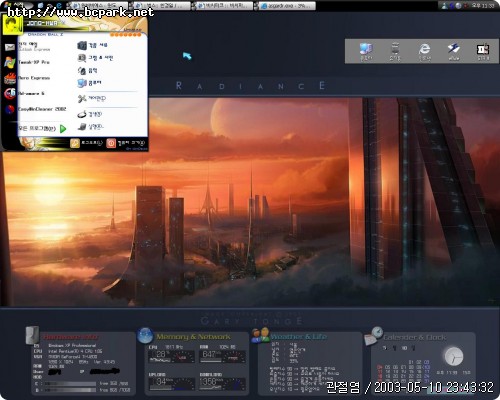Screen dimensions: 500x400
Task: Click the red icon in the system tray
Action: click(x=465, y=6)
